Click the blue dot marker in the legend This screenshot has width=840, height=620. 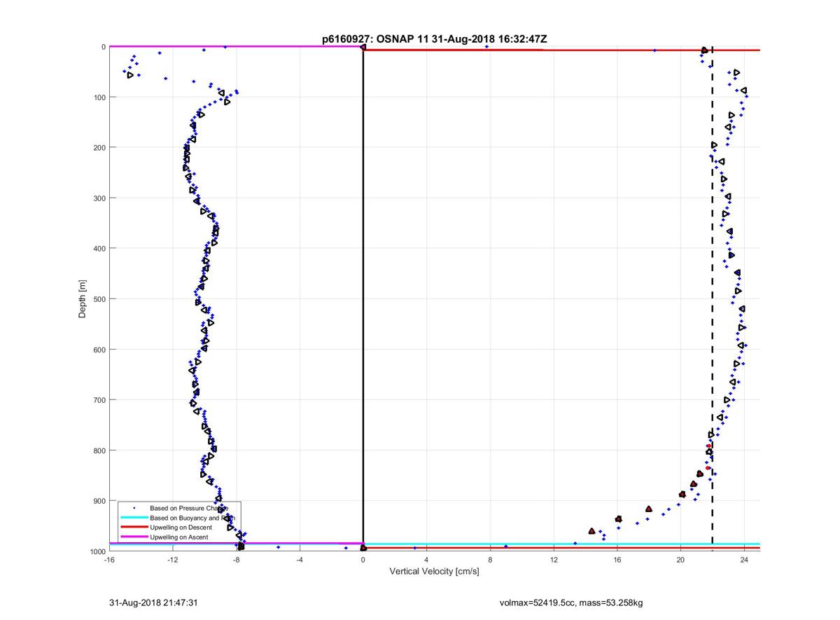pos(134,508)
